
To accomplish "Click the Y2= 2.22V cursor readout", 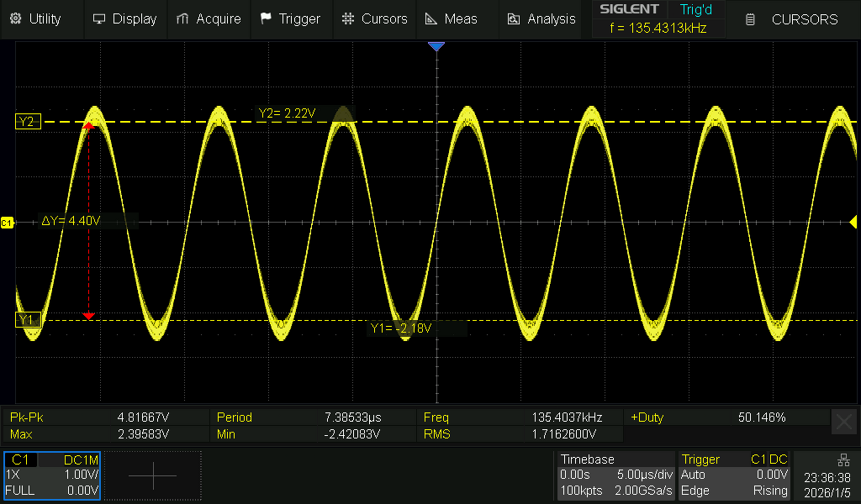I will 287,113.
